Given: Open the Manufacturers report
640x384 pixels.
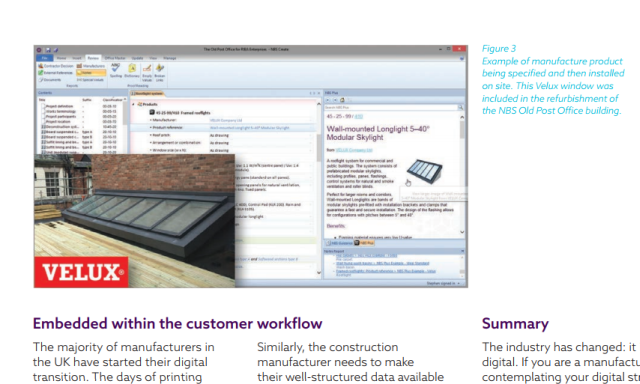Looking at the screenshot, I should [x=91, y=66].
